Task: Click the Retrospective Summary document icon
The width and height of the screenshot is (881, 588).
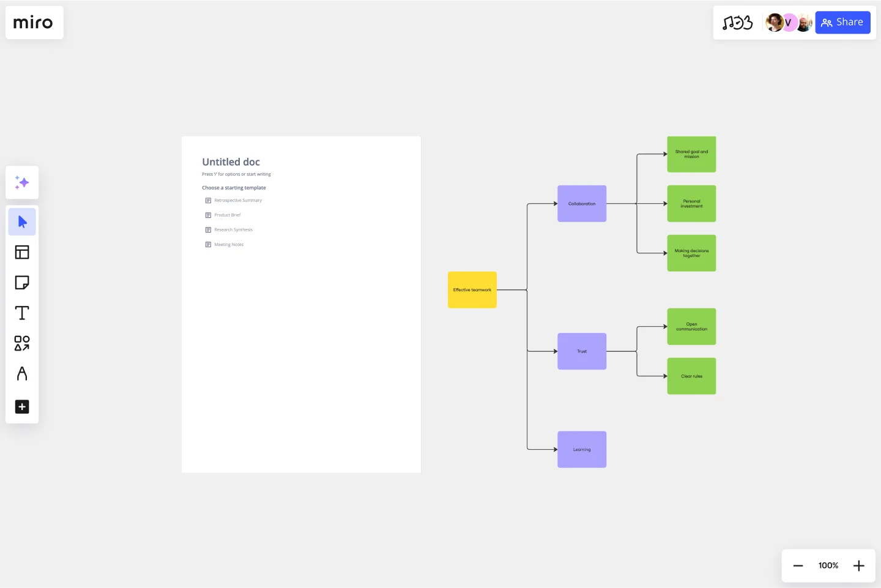Action: tap(208, 201)
